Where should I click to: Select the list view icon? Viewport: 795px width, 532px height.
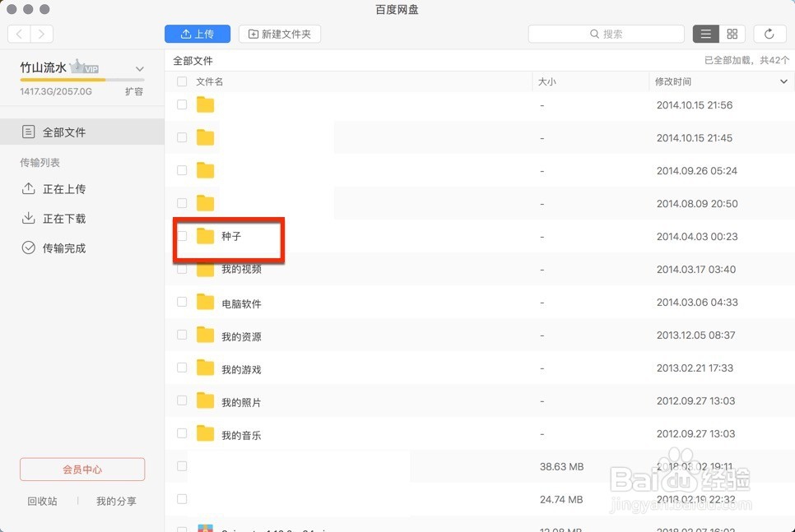coord(705,34)
